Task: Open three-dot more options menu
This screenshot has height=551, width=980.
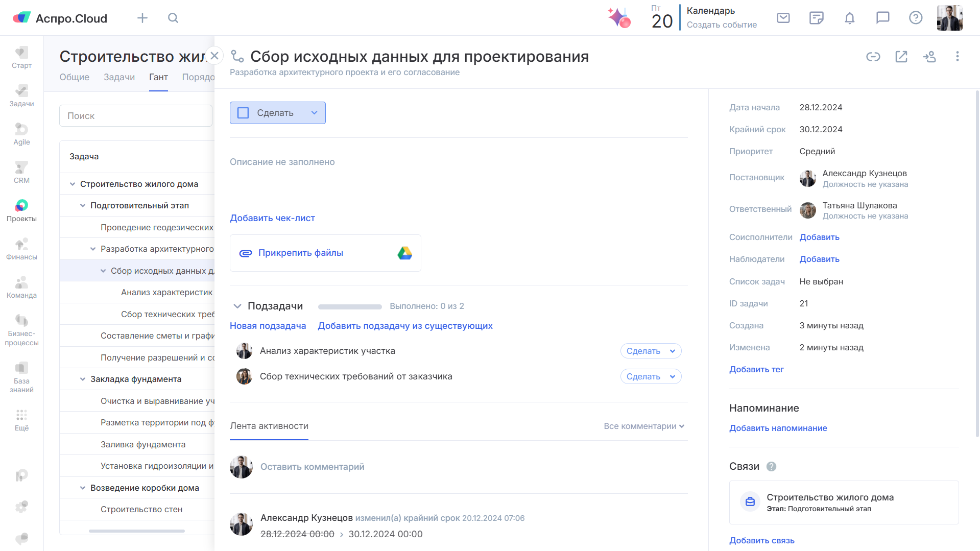Action: (x=957, y=57)
